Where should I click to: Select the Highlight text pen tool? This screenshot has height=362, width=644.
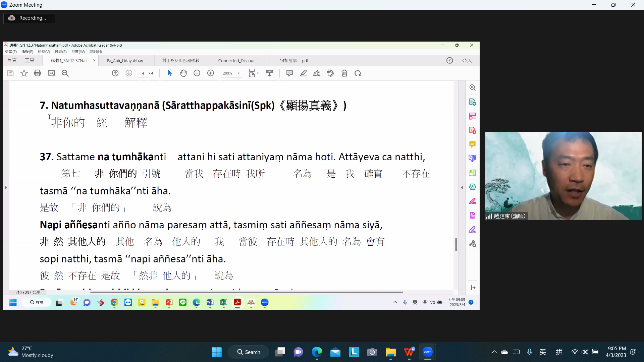coord(303,73)
